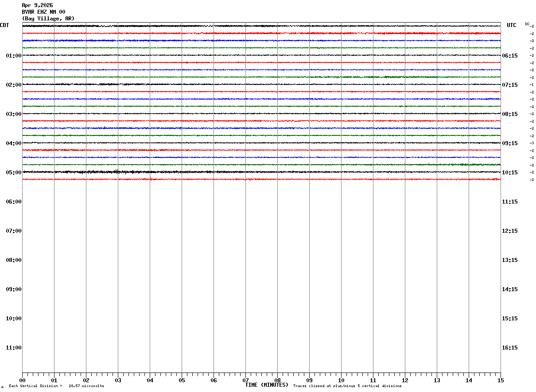Click the x-axis minute label "07"
Screen dimensions: 536x392
pos(245,380)
